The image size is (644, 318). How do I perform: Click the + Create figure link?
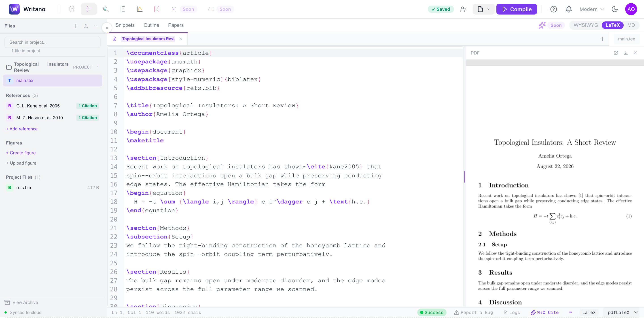pos(21,153)
